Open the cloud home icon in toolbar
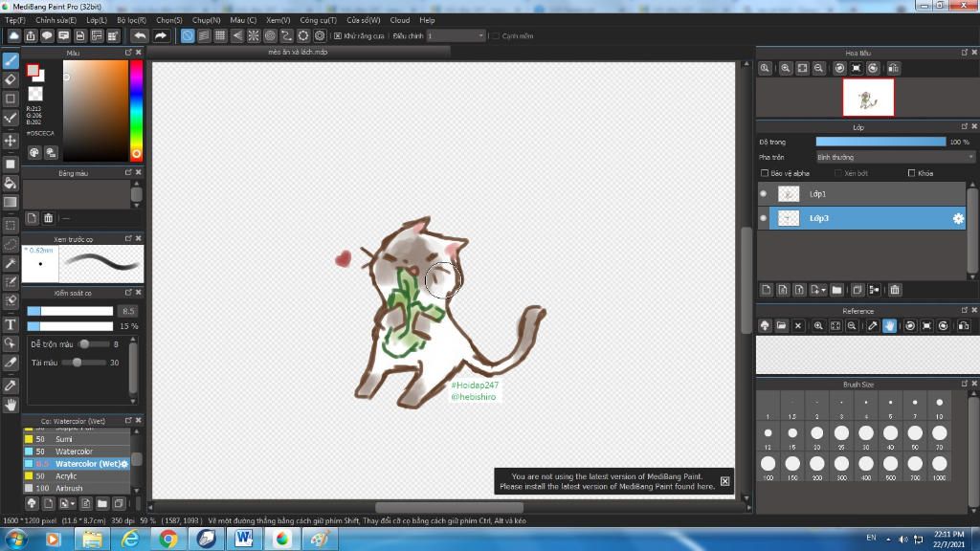 pos(13,35)
